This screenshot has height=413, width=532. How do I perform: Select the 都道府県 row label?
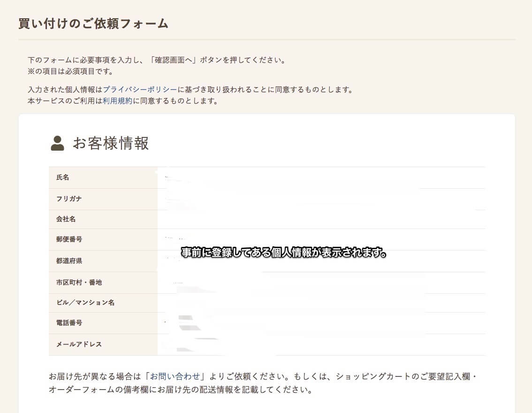[x=69, y=261]
